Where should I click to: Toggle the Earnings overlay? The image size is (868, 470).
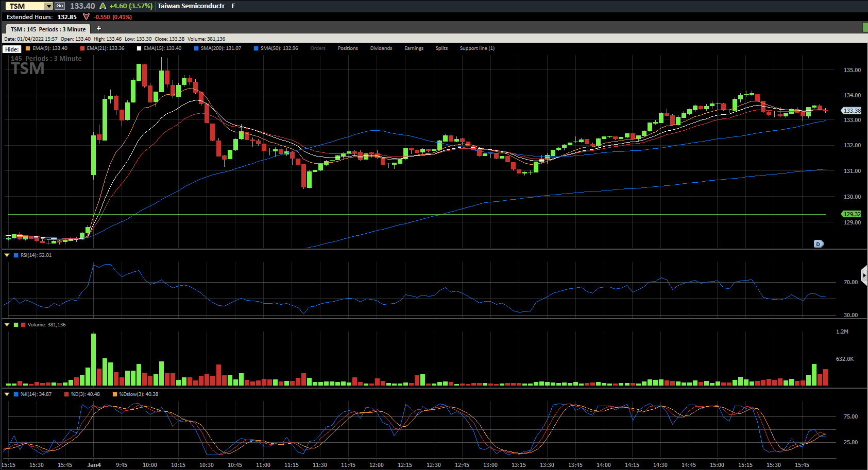pos(414,48)
